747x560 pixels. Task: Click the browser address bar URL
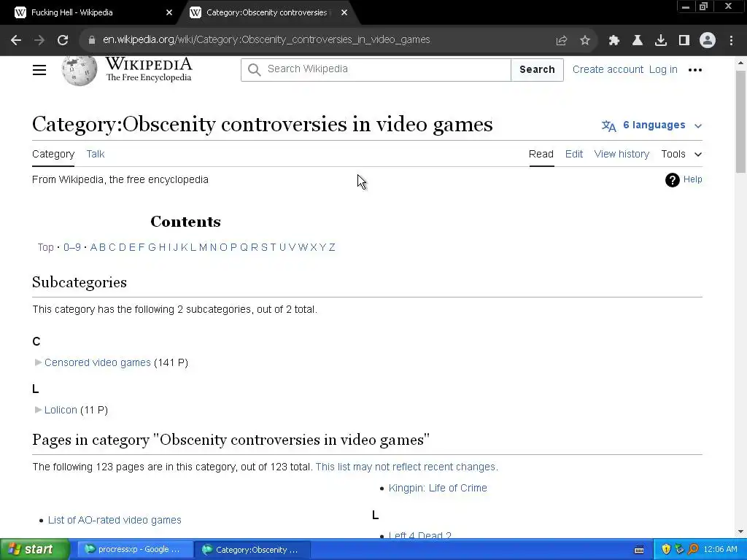266,39
